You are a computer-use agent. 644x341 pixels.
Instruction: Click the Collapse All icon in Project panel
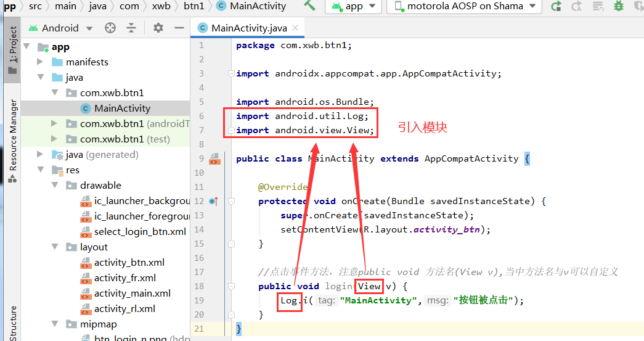[x=131, y=28]
